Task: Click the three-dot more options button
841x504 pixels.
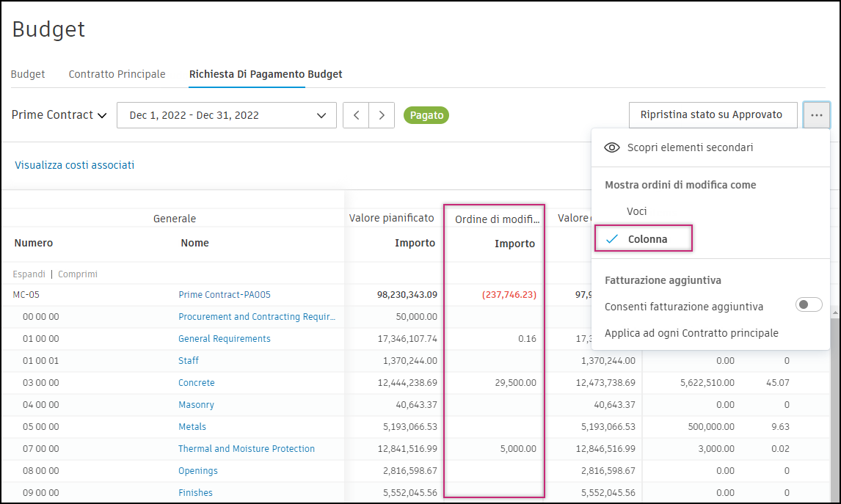Action: [x=816, y=115]
